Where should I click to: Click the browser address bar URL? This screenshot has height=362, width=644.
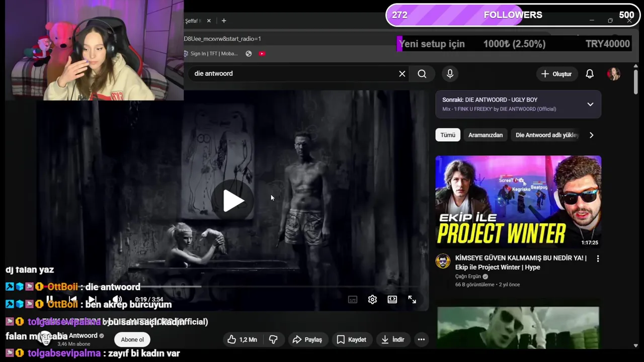coord(222,39)
